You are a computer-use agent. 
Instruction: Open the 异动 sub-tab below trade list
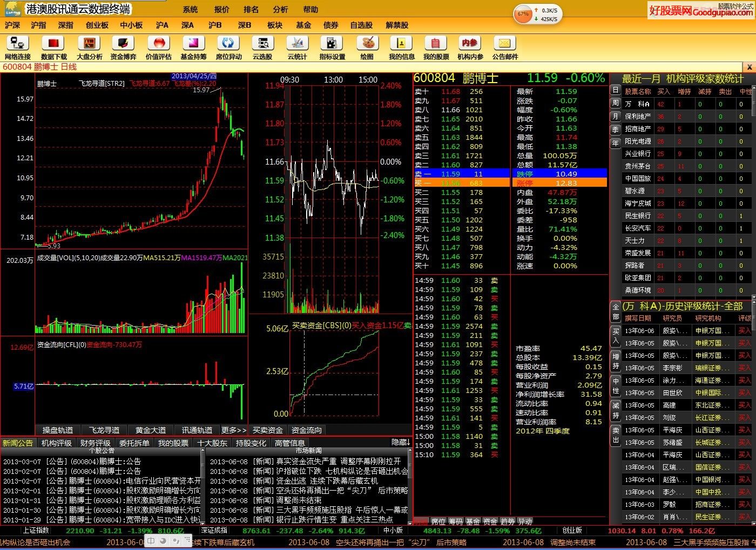point(525,522)
